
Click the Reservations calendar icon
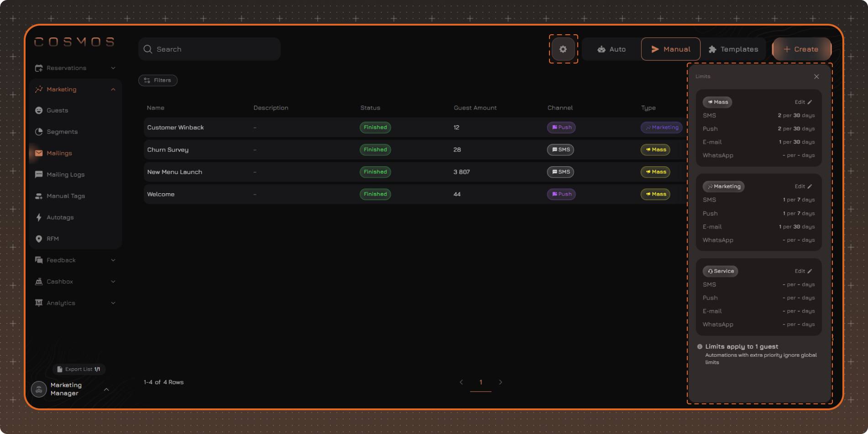tap(39, 68)
